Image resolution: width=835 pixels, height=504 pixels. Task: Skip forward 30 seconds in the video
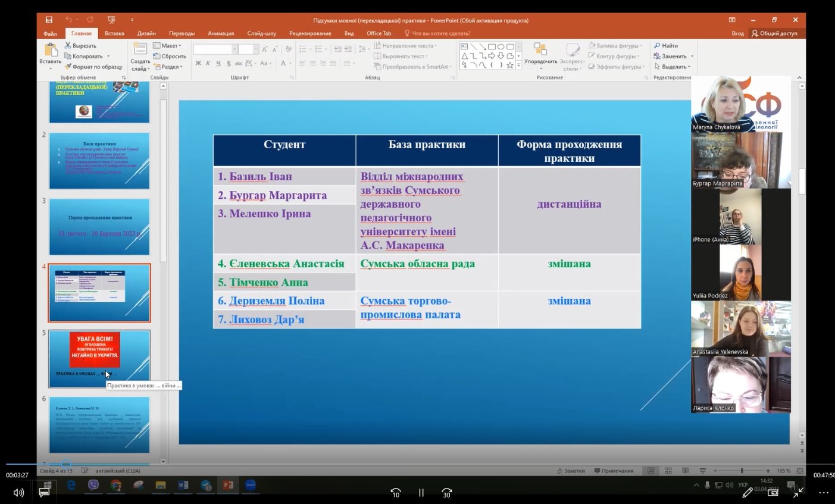pos(447,492)
